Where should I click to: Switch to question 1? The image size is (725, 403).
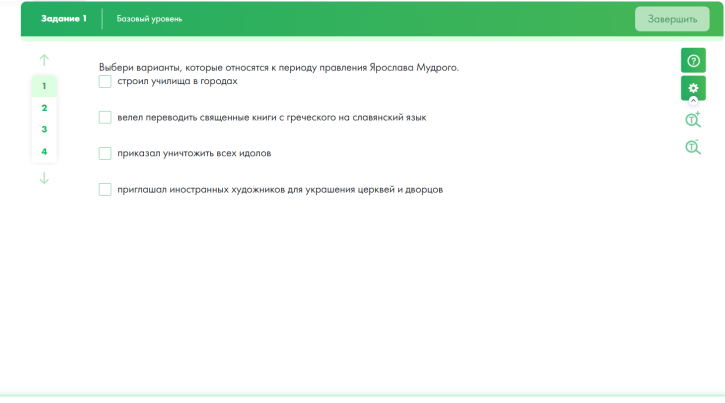coord(44,86)
